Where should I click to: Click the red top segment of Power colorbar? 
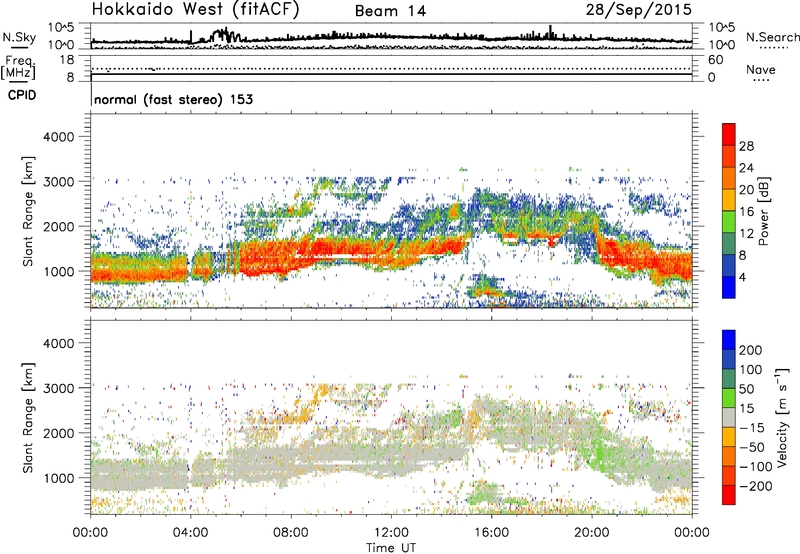click(x=729, y=134)
